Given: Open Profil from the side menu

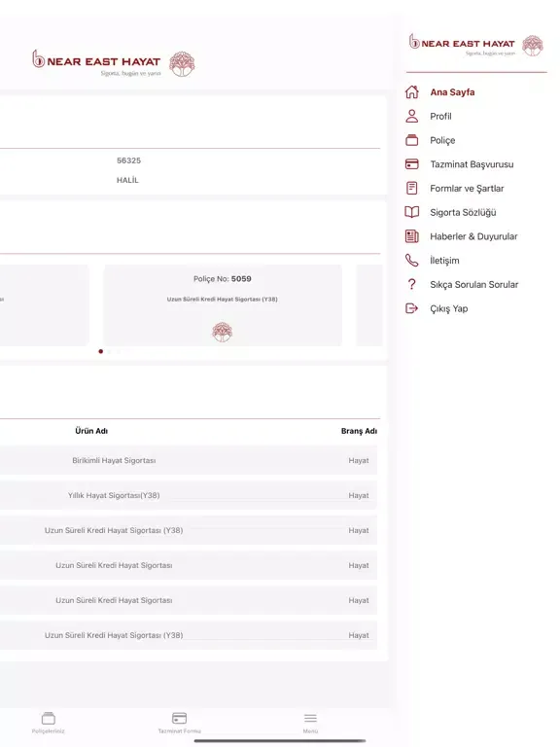Looking at the screenshot, I should click(x=440, y=117).
